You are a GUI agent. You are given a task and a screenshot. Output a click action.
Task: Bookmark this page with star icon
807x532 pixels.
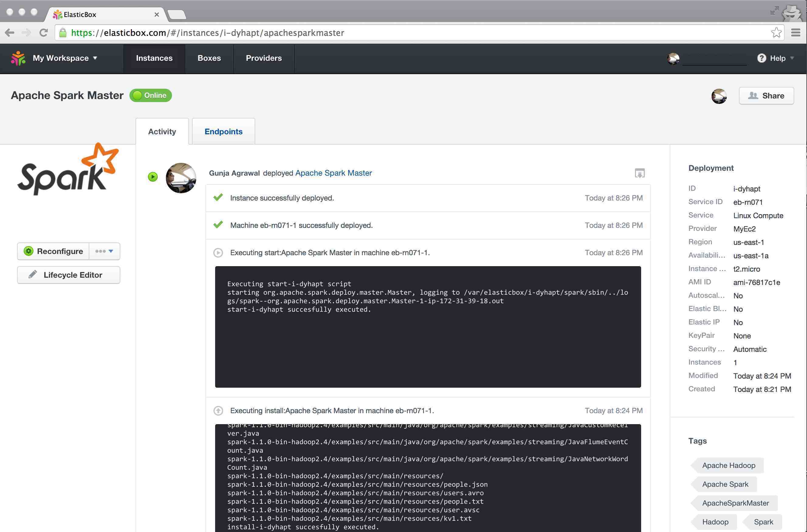tap(776, 33)
